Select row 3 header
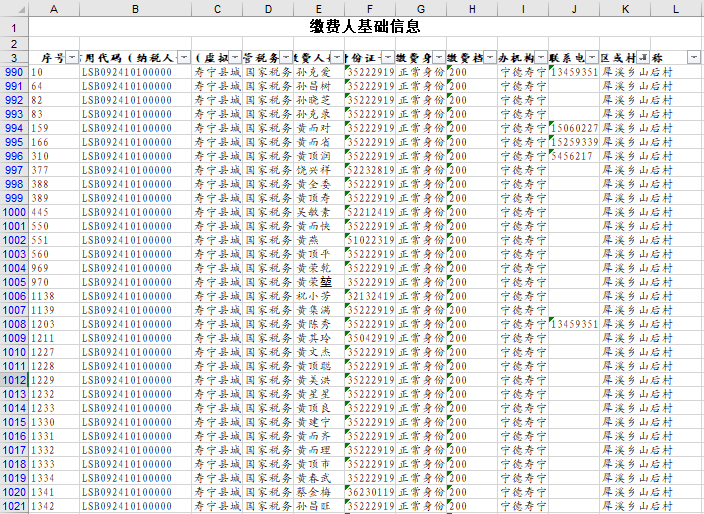Screen dimensions: 704x514 pos(14,58)
